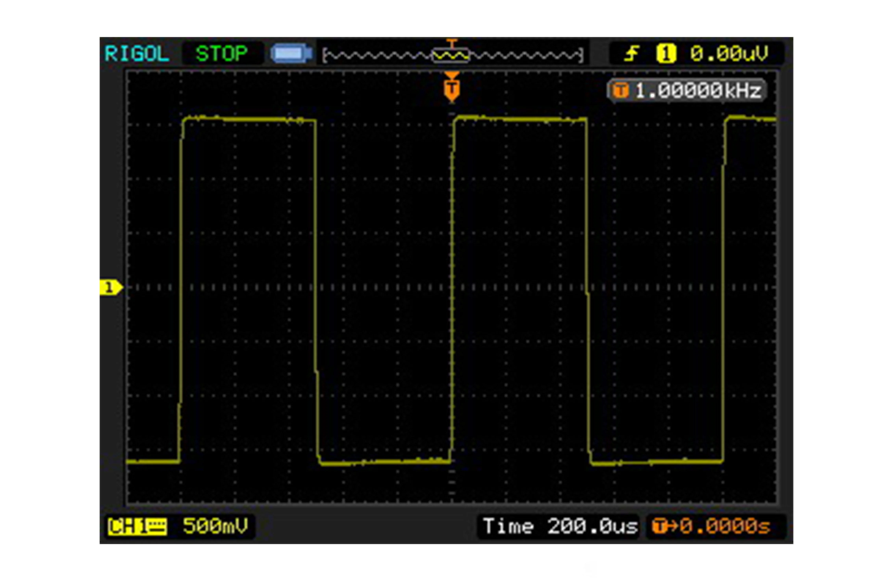Click the first high plateau of the square wave
The image size is (893, 588).
[x=249, y=120]
